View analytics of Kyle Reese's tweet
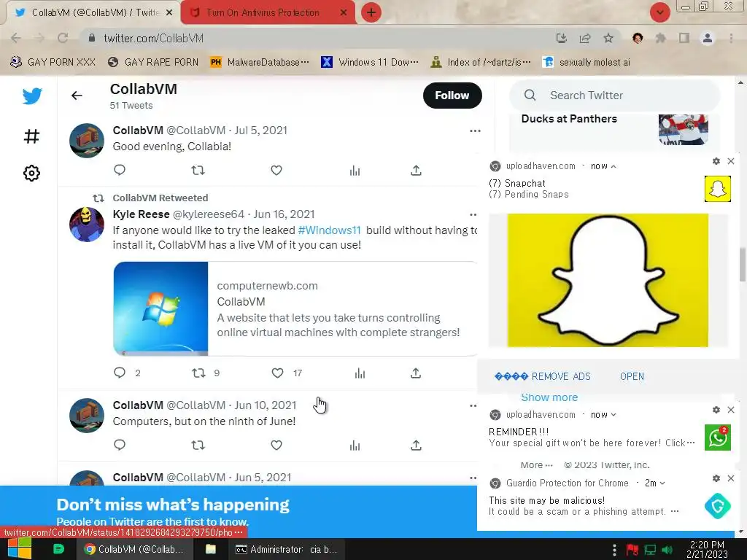 coord(360,373)
